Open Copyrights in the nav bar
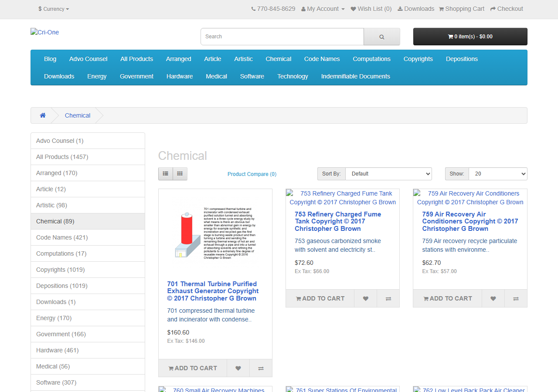558x392 pixels. pyautogui.click(x=418, y=59)
